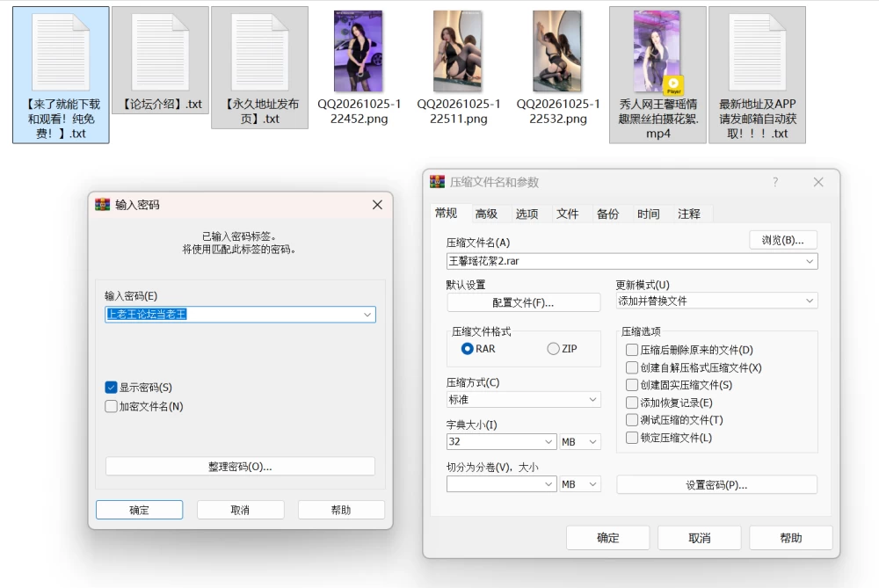This screenshot has width=879, height=588.
Task: Select the 【永久地址发布页】.txt file icon
Action: click(259, 52)
